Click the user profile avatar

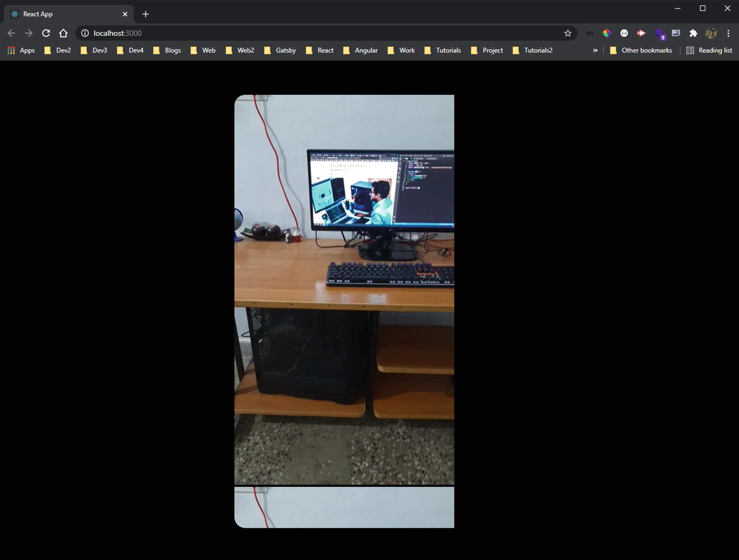711,33
